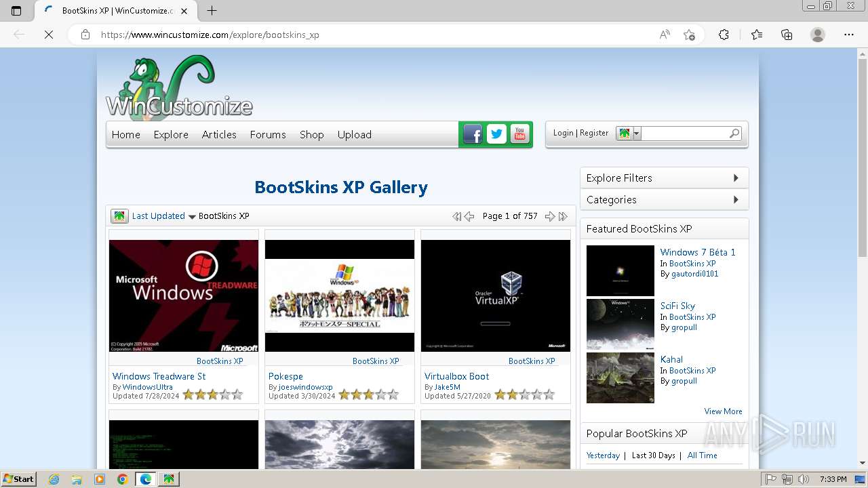Go to previous gallery page arrow
This screenshot has width=868, height=488.
pos(469,216)
